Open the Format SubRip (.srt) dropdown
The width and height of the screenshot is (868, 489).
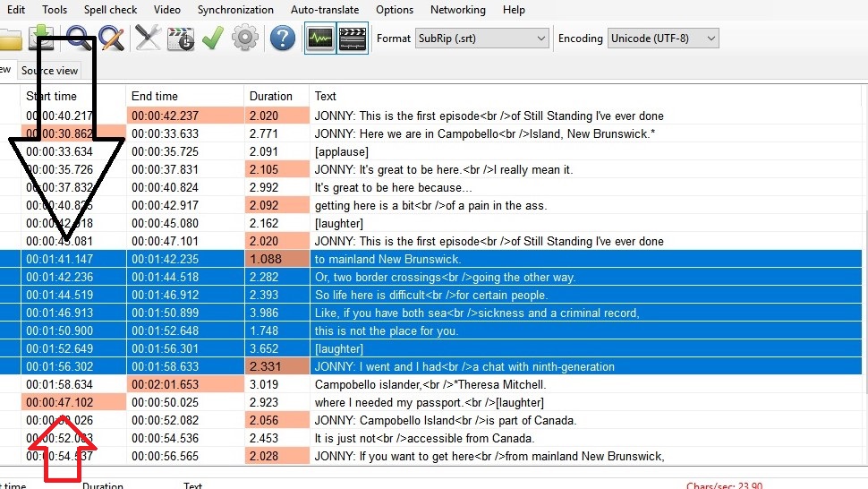481,39
